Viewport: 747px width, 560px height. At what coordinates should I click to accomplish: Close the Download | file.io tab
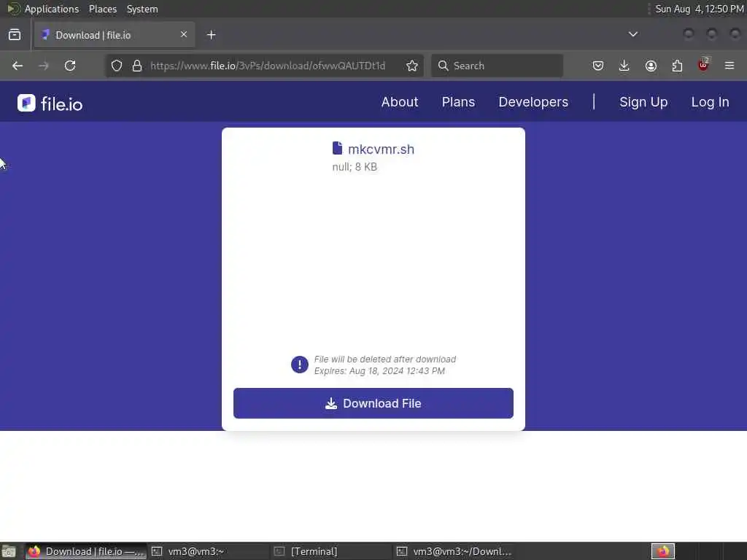tap(184, 34)
